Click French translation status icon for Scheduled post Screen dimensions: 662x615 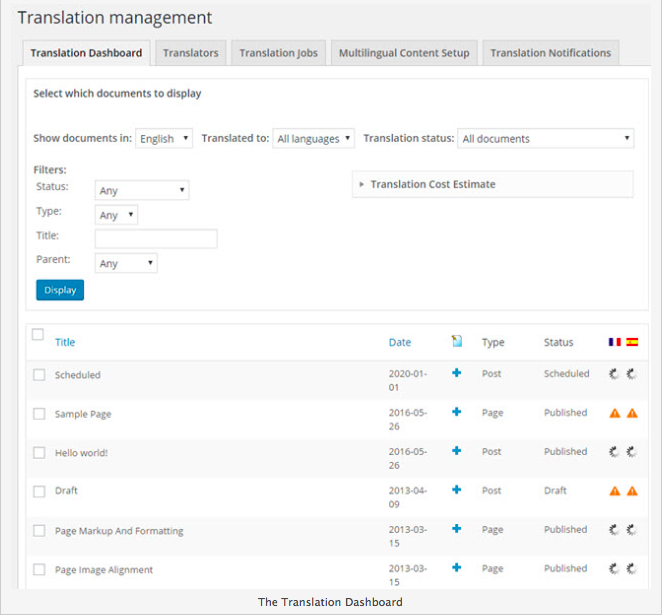614,374
